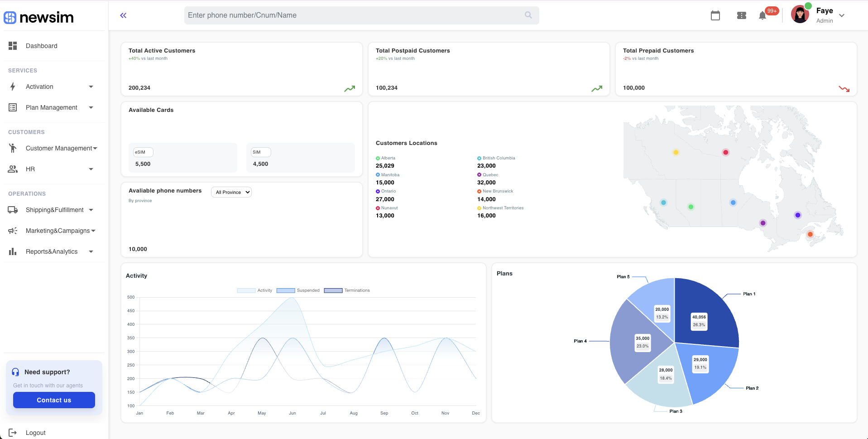Expand the Plan Management section
This screenshot has width=868, height=439.
[52, 107]
